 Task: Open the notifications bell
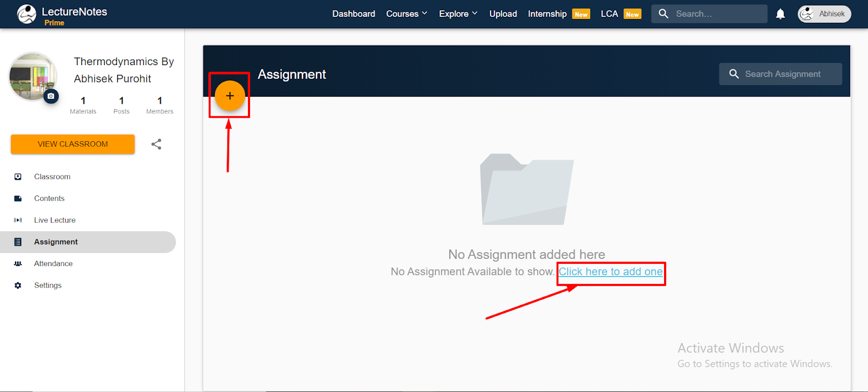[780, 14]
